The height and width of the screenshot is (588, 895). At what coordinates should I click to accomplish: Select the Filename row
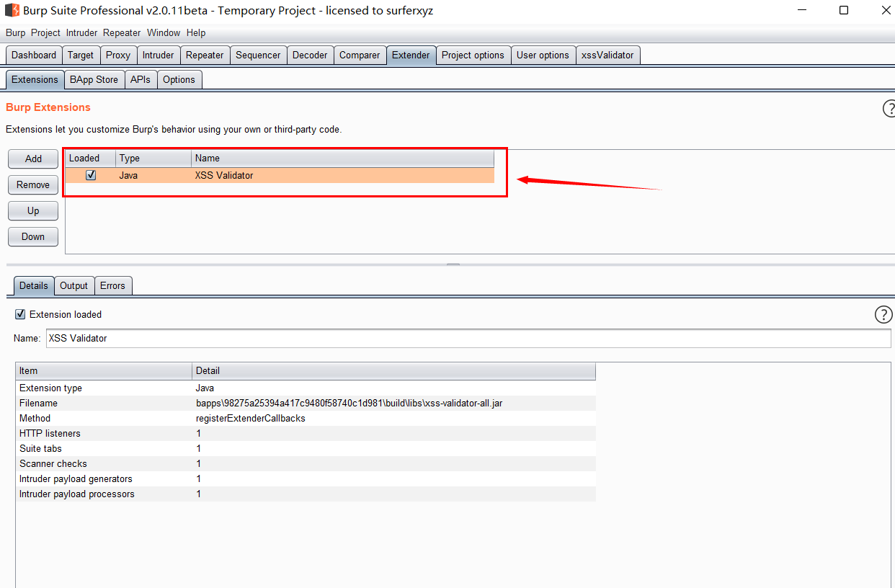306,404
